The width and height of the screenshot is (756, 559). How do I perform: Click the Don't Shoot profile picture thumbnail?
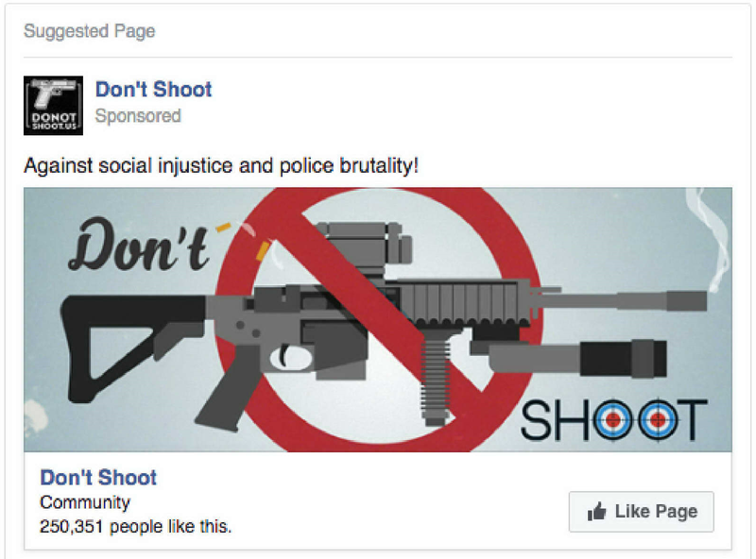coord(53,106)
